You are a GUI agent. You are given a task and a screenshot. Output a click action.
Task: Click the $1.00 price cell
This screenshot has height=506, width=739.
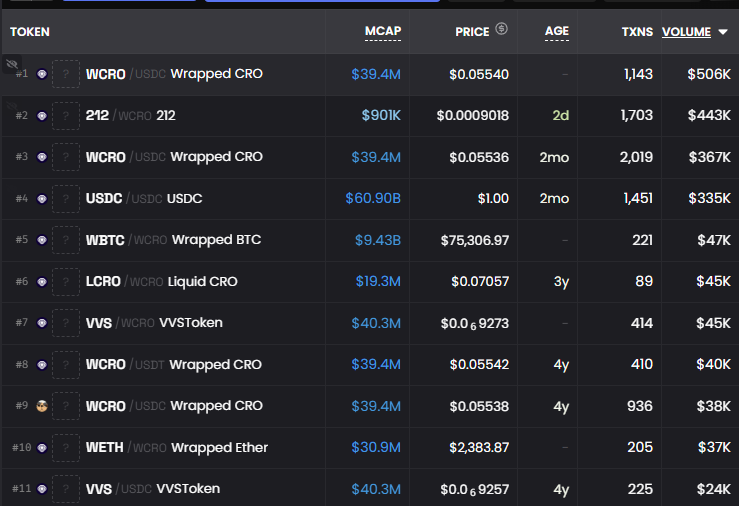click(x=493, y=198)
